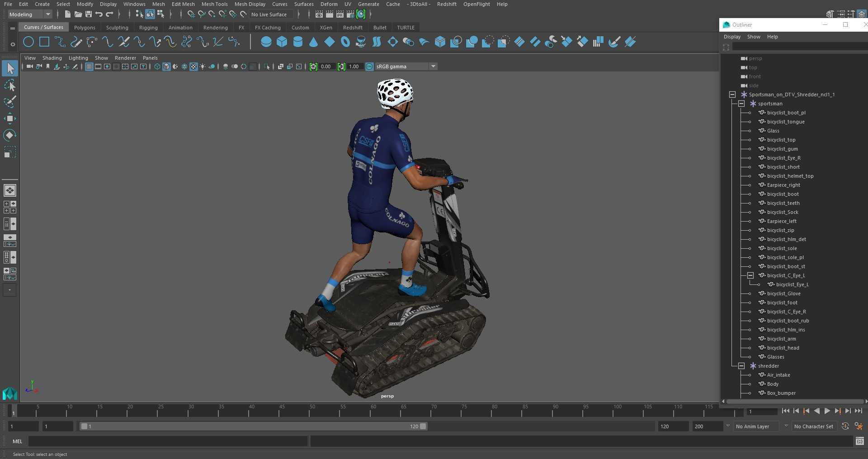Click the Auto keyframe toggle icon
This screenshot has width=868, height=459.
[845, 426]
